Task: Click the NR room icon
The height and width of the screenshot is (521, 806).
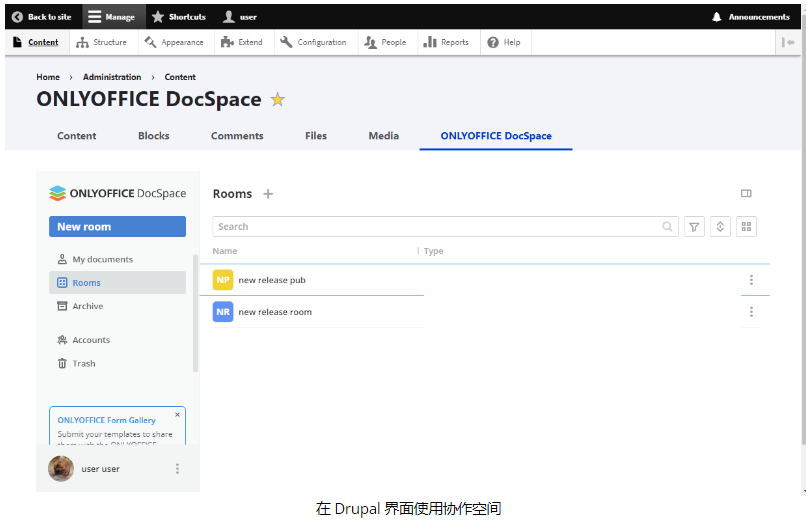Action: [x=223, y=312]
